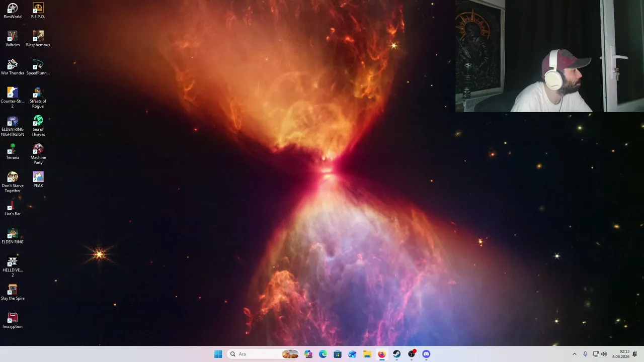Expand the hidden system tray icons

575,354
